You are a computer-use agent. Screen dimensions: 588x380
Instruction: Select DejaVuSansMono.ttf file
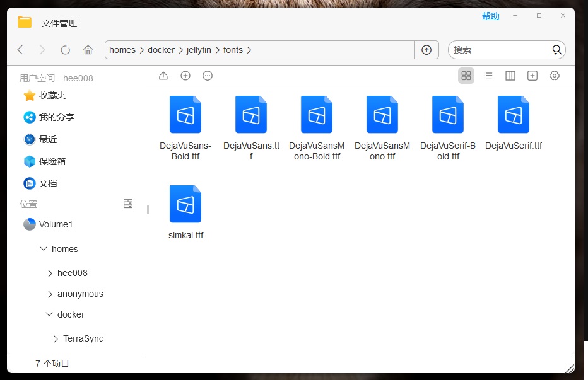tap(382, 129)
